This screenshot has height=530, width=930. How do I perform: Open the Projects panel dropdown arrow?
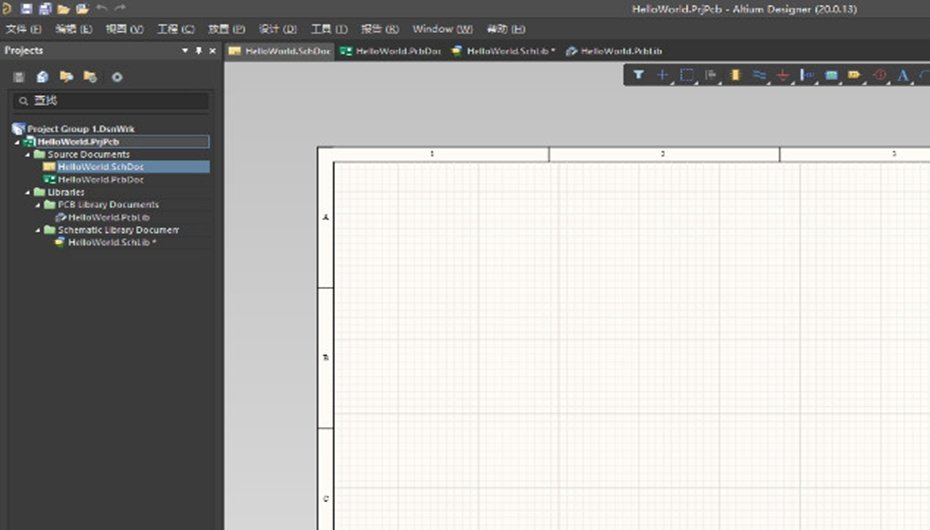185,51
